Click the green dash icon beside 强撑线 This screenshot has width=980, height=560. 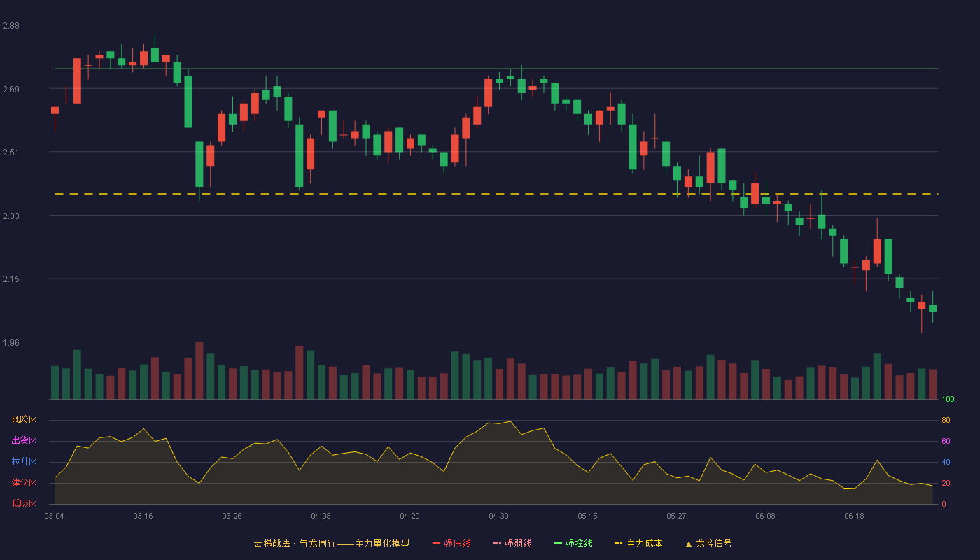[559, 543]
